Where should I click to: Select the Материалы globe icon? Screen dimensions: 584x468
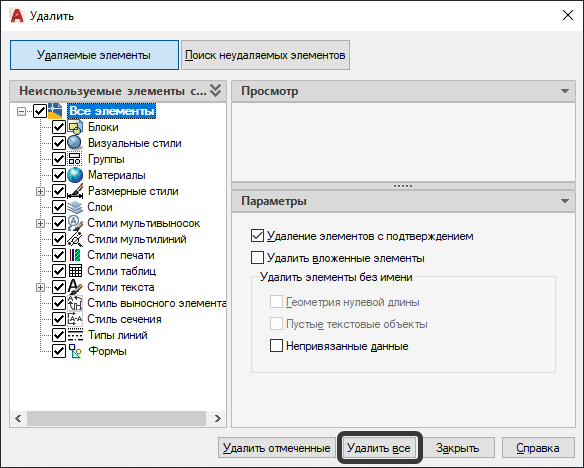pos(75,175)
